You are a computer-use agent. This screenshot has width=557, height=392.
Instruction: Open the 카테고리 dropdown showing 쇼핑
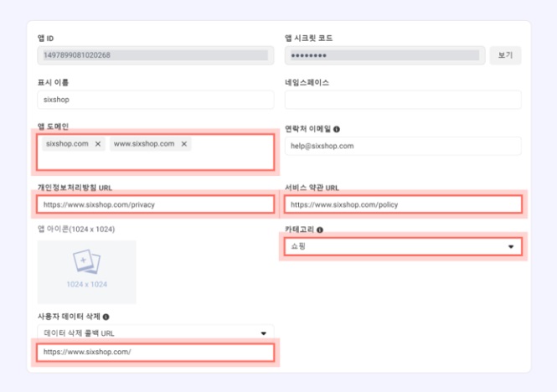[x=403, y=246]
